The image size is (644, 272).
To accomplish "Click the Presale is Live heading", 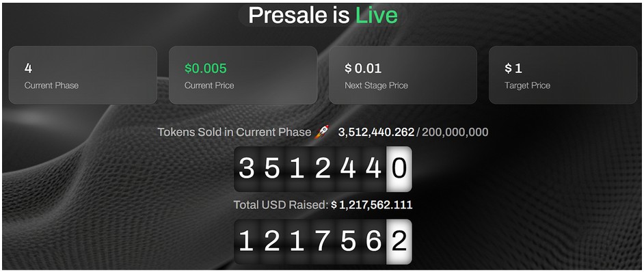I will (x=323, y=15).
